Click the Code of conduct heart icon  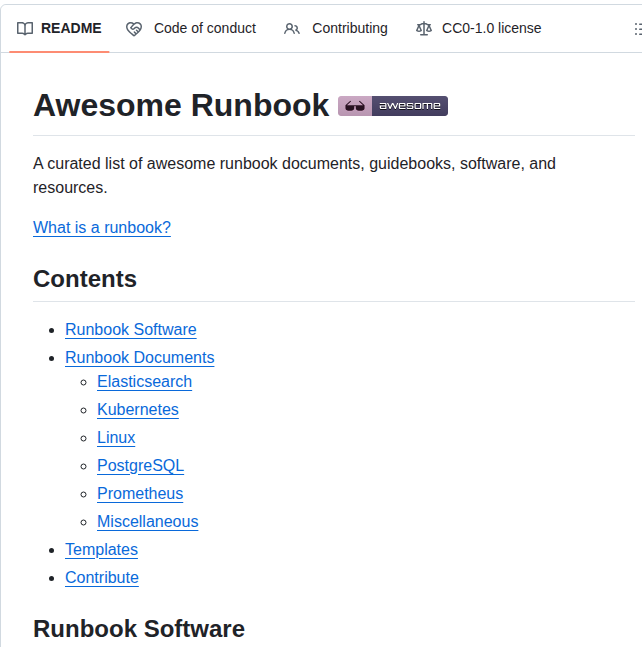(x=134, y=29)
